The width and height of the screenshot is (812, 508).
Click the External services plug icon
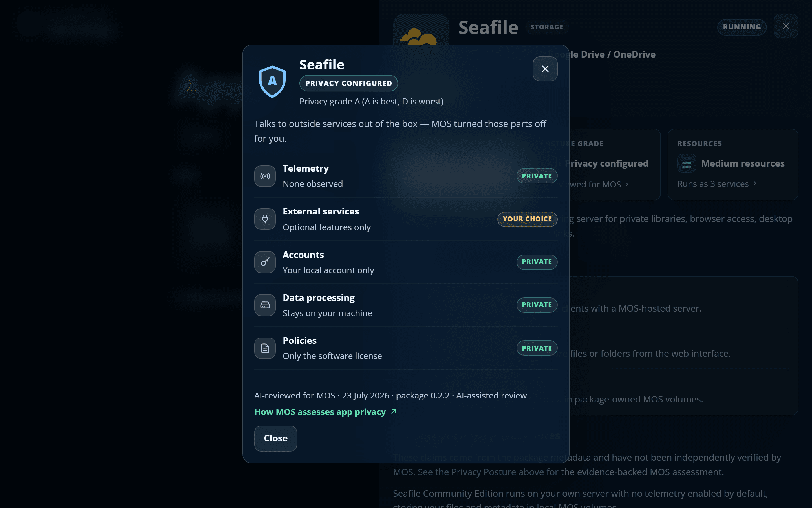coord(265,219)
